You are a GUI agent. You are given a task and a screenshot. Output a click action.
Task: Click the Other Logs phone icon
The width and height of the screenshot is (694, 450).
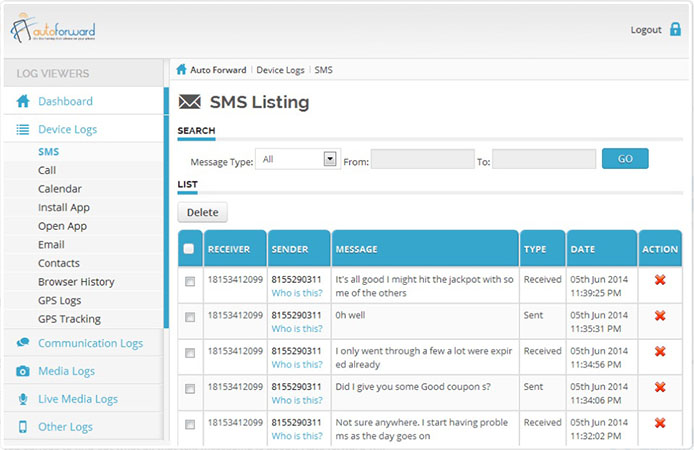(22, 427)
